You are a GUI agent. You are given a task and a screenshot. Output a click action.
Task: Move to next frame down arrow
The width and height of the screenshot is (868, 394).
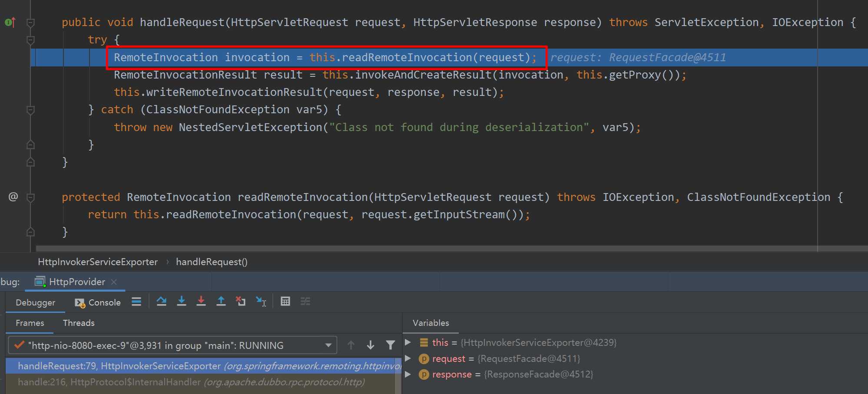pos(371,345)
